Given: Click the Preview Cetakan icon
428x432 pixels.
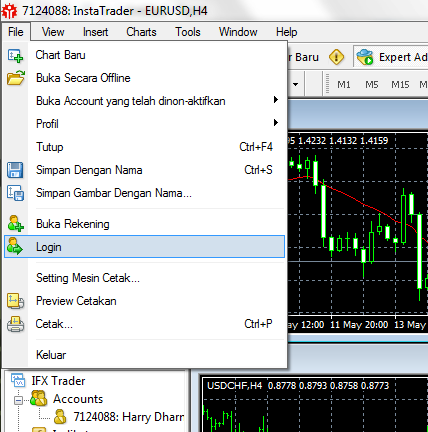Looking at the screenshot, I should click(15, 301).
